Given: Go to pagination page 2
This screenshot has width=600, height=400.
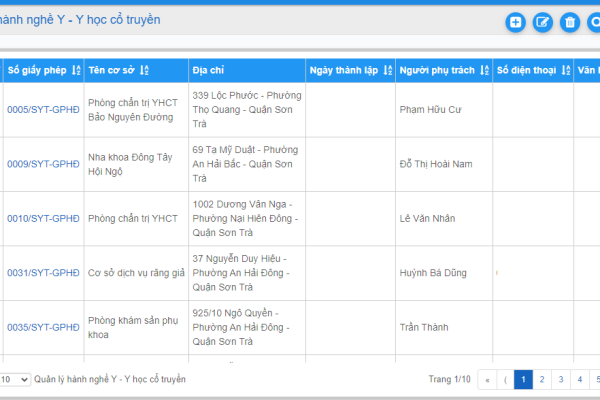Looking at the screenshot, I should [542, 379].
